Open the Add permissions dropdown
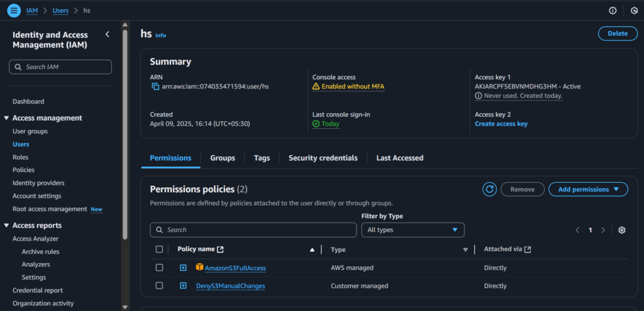This screenshot has width=644, height=311. 588,189
